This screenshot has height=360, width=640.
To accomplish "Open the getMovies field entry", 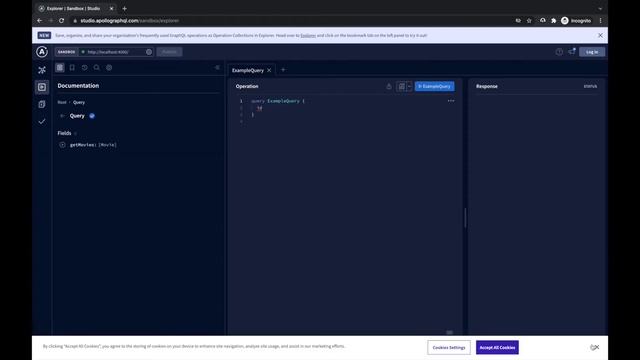I will 93,145.
